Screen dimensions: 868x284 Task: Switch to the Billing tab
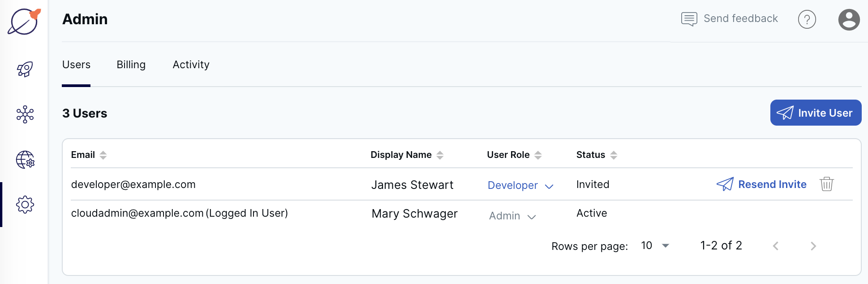click(x=131, y=65)
